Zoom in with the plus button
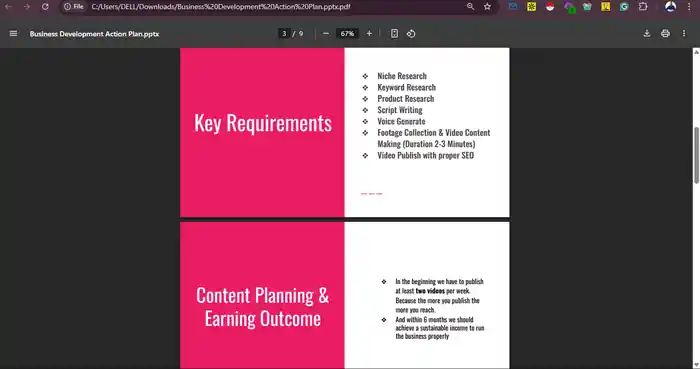This screenshot has height=369, width=700. click(369, 33)
